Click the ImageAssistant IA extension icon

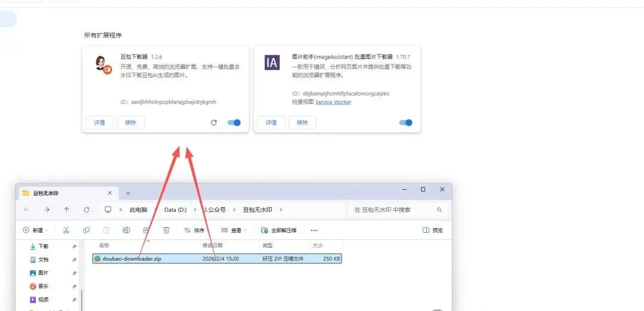[272, 63]
